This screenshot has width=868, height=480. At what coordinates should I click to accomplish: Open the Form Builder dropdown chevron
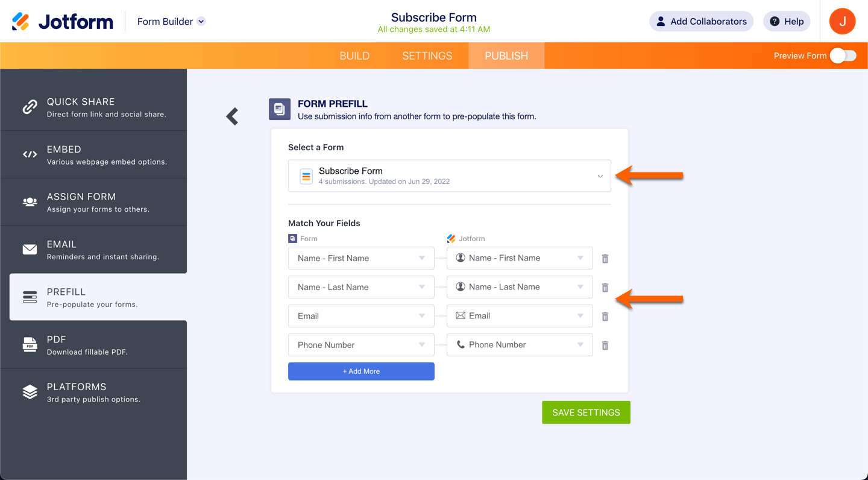pos(201,22)
